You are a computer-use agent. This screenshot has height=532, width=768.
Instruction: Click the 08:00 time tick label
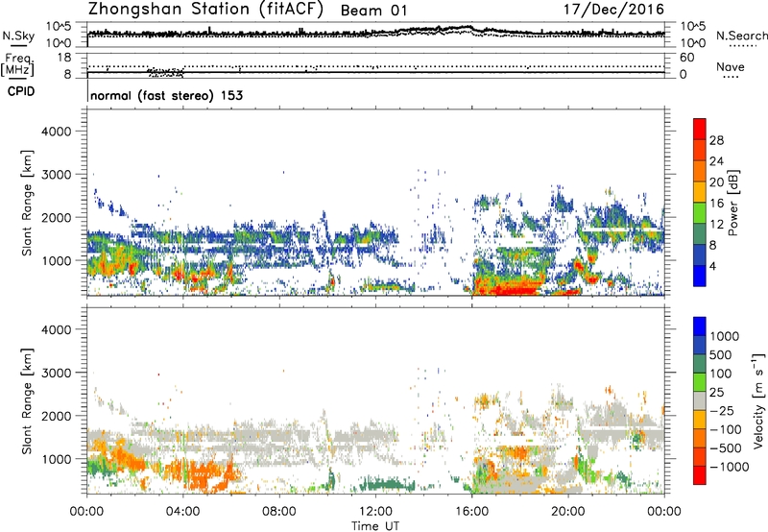[x=279, y=512]
